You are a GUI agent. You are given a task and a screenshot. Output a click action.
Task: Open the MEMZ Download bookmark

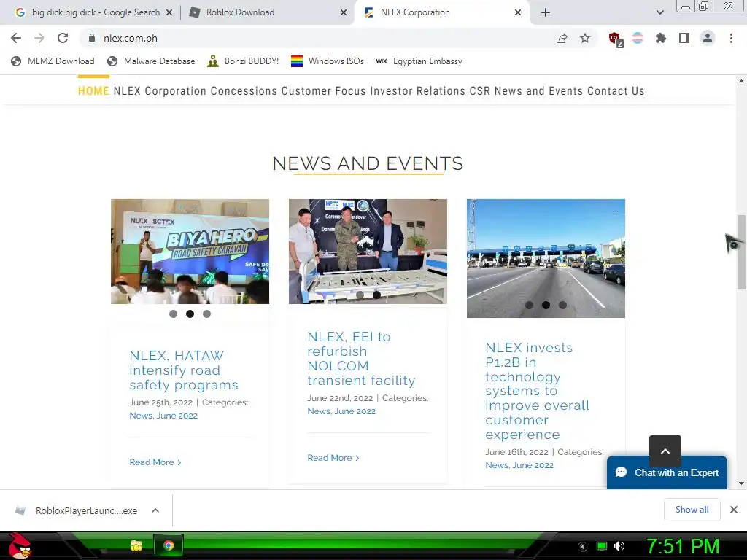pos(53,61)
